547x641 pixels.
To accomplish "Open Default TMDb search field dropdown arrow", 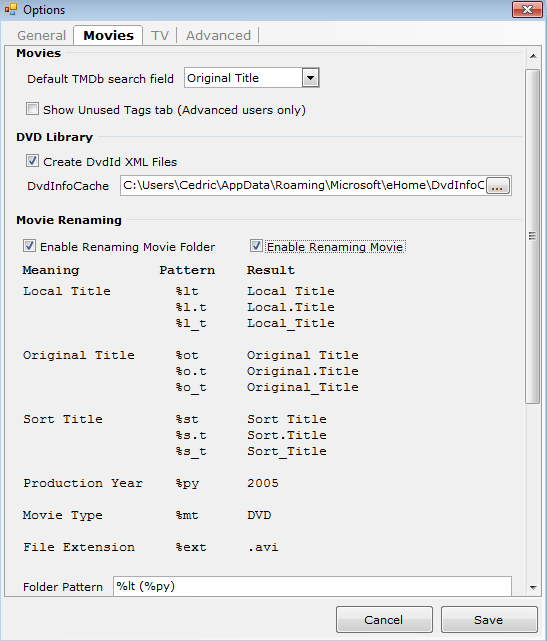I will click(x=310, y=78).
